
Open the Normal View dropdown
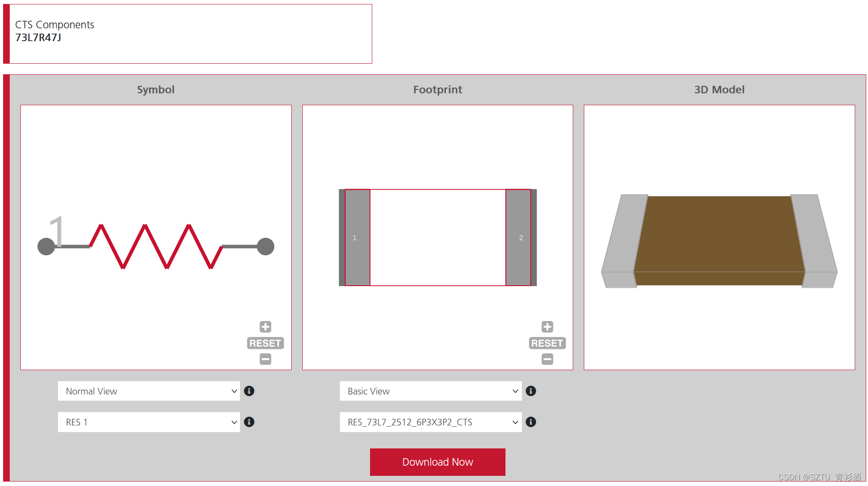[149, 391]
